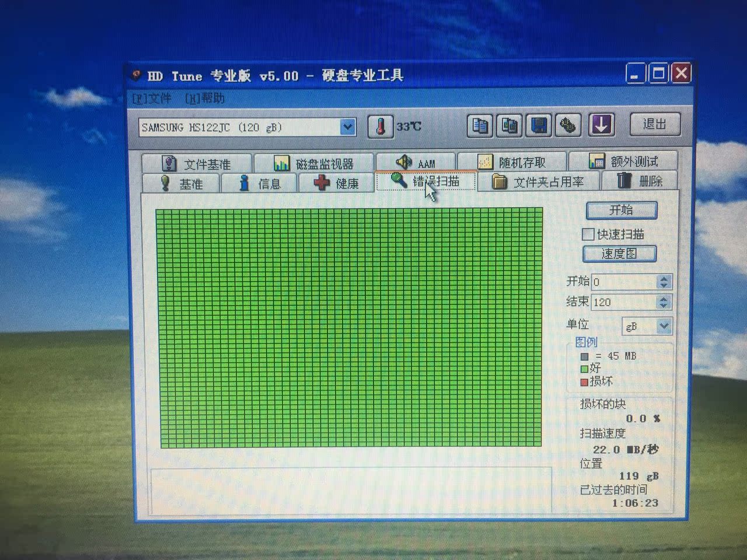Click the save screenshot floppy disk icon

[538, 125]
